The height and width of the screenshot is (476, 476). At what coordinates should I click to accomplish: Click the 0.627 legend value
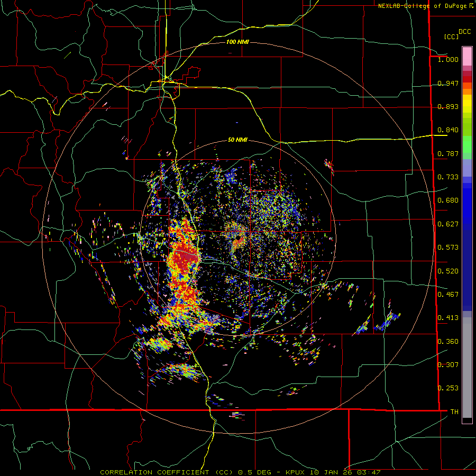coord(448,224)
